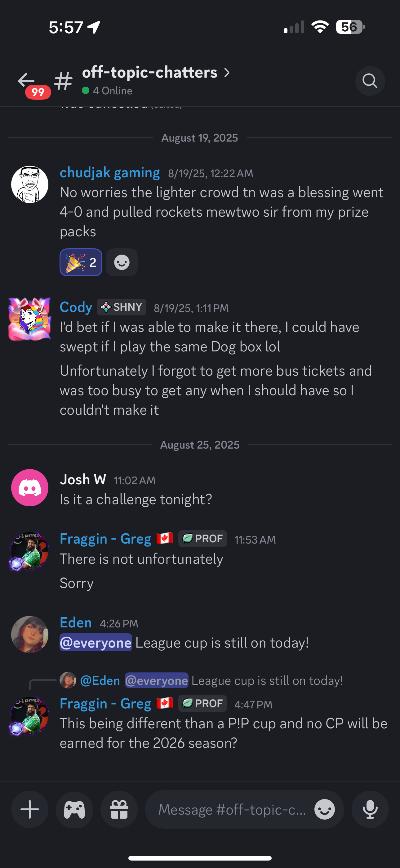Image resolution: width=400 pixels, height=868 pixels.
Task: Open emoji picker in message field
Action: tap(324, 809)
